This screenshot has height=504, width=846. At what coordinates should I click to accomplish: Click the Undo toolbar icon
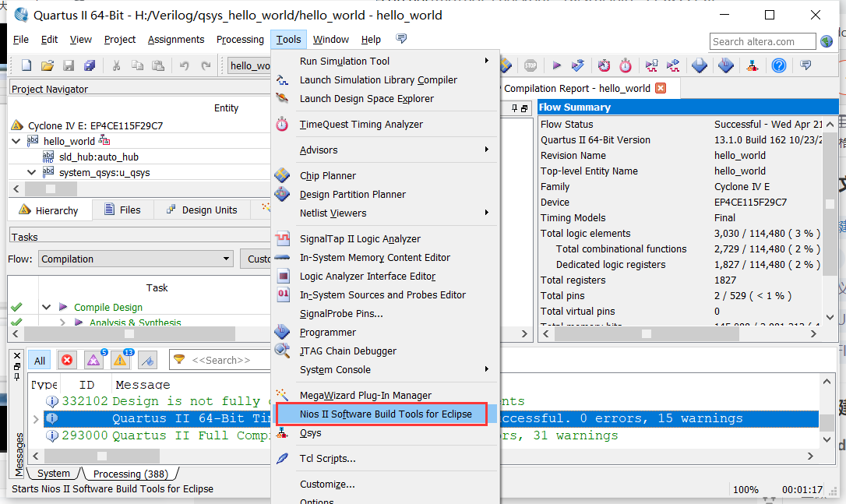click(185, 65)
